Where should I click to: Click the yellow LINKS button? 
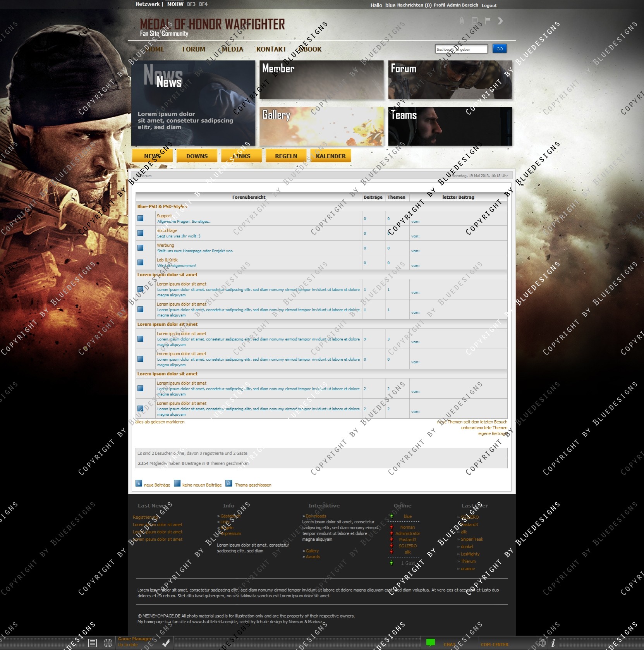click(x=241, y=156)
